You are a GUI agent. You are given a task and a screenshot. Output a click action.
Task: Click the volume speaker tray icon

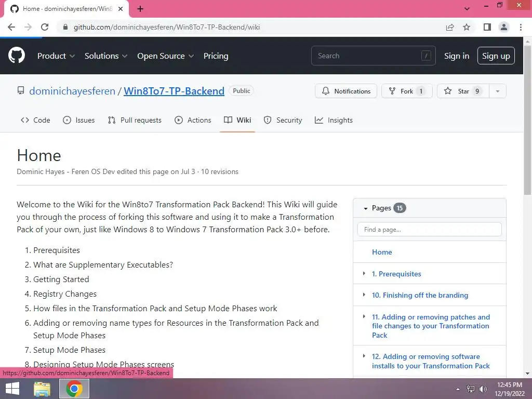point(483,389)
